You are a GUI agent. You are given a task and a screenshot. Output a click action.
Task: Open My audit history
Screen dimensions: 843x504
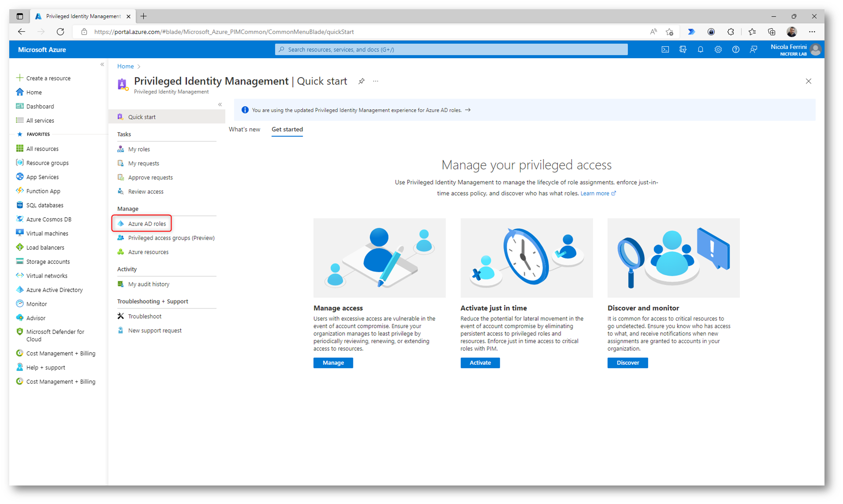(x=149, y=284)
